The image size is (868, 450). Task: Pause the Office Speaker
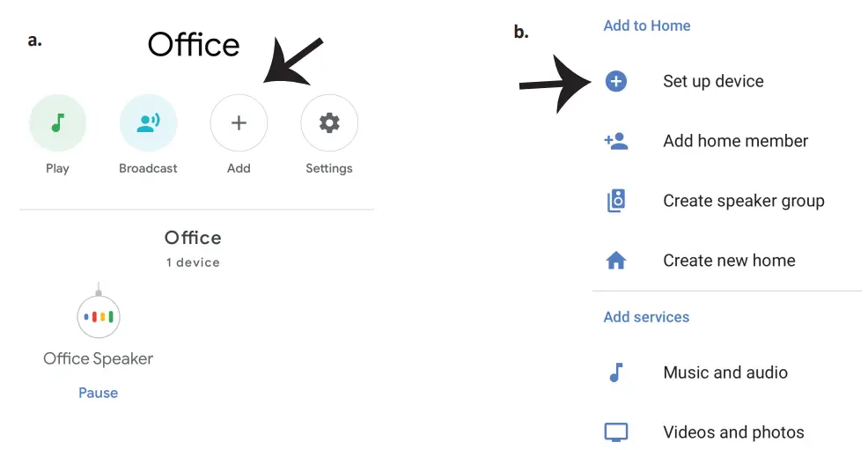99,393
